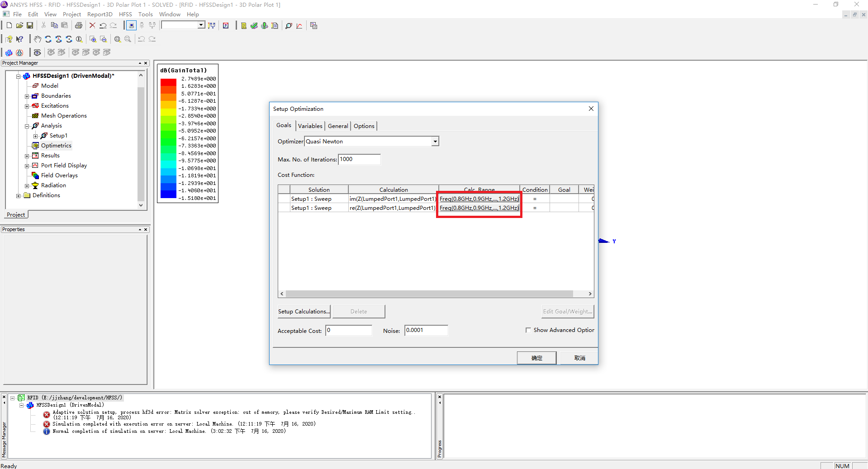Open the Tools menu
The height and width of the screenshot is (469, 868).
pyautogui.click(x=146, y=14)
